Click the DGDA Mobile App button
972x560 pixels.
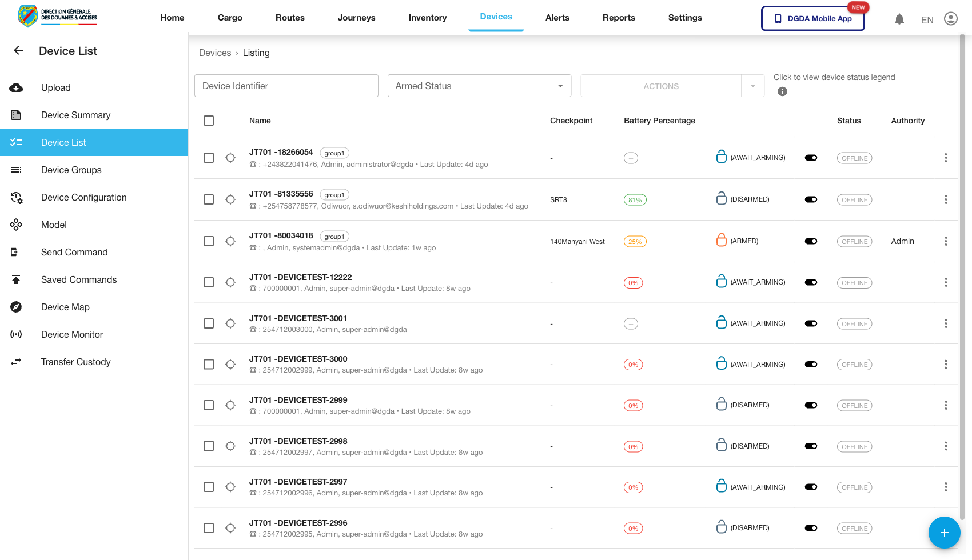[812, 19]
